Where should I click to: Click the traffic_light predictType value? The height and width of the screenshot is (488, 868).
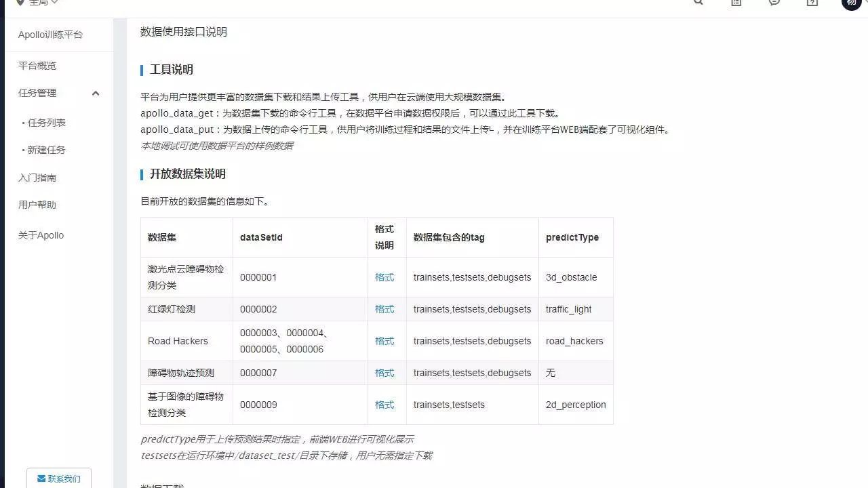[569, 309]
